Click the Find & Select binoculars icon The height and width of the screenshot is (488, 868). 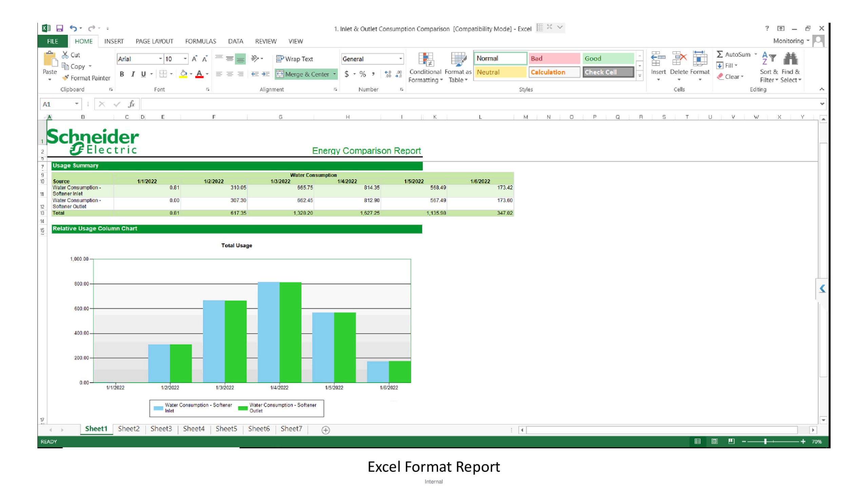[790, 59]
